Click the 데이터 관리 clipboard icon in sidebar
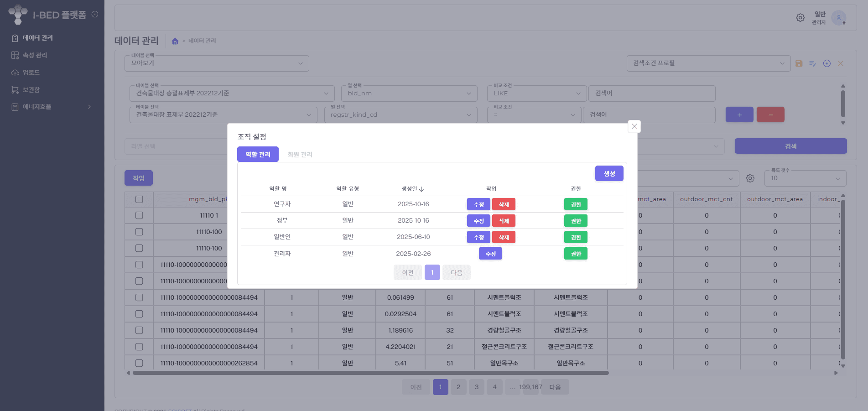868x411 pixels. [x=15, y=38]
